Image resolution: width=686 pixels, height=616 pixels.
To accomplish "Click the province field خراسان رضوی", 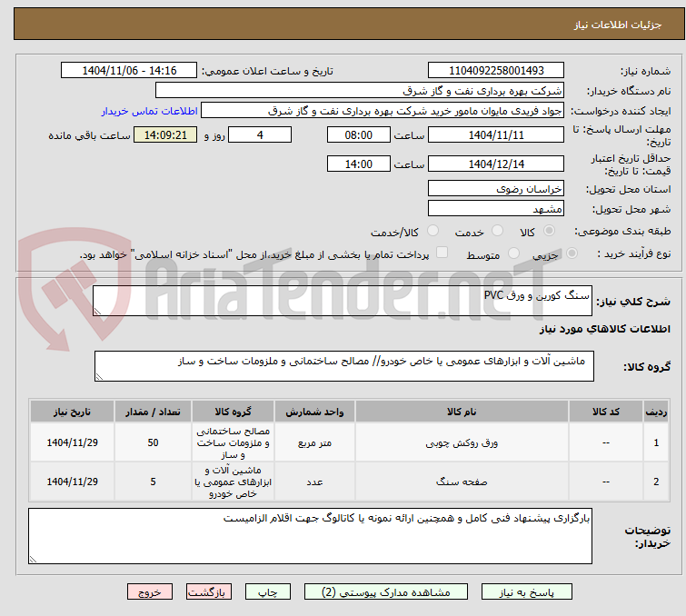I will tap(496, 189).
